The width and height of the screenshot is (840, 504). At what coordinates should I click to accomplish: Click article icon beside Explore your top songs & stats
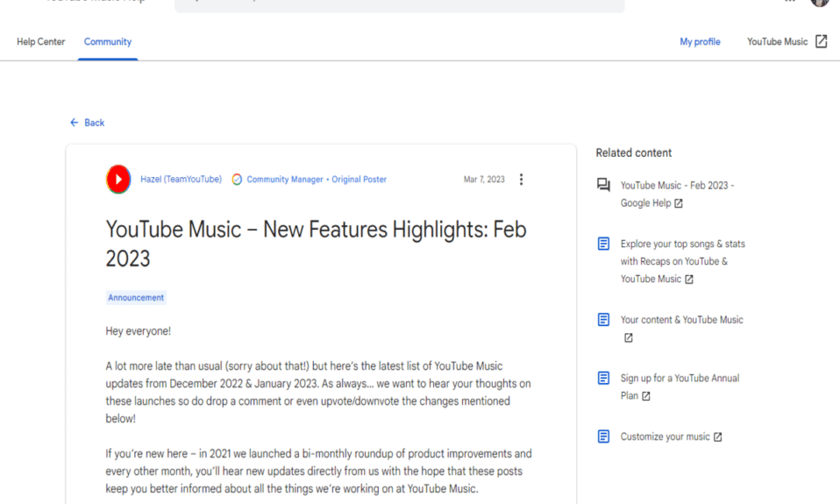(x=604, y=244)
